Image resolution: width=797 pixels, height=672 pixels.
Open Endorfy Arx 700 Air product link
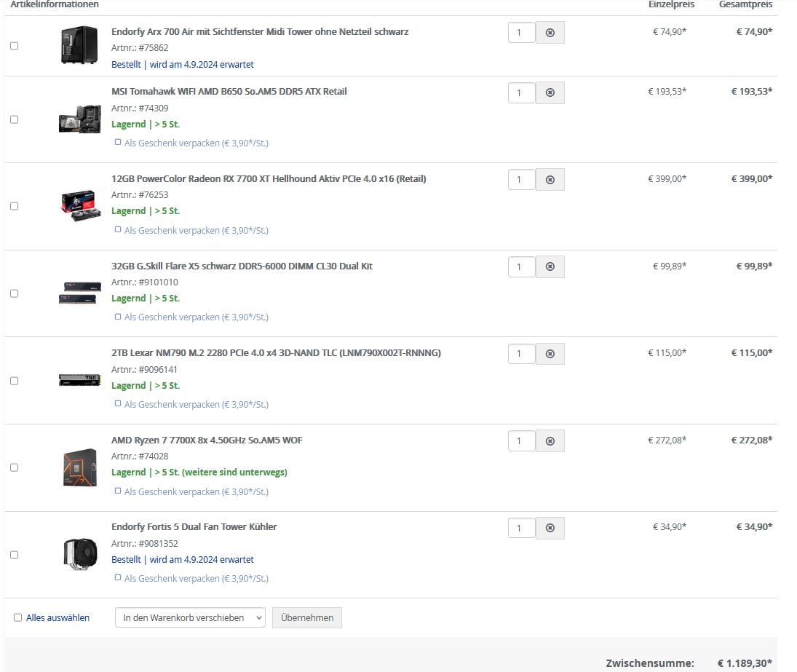click(260, 31)
